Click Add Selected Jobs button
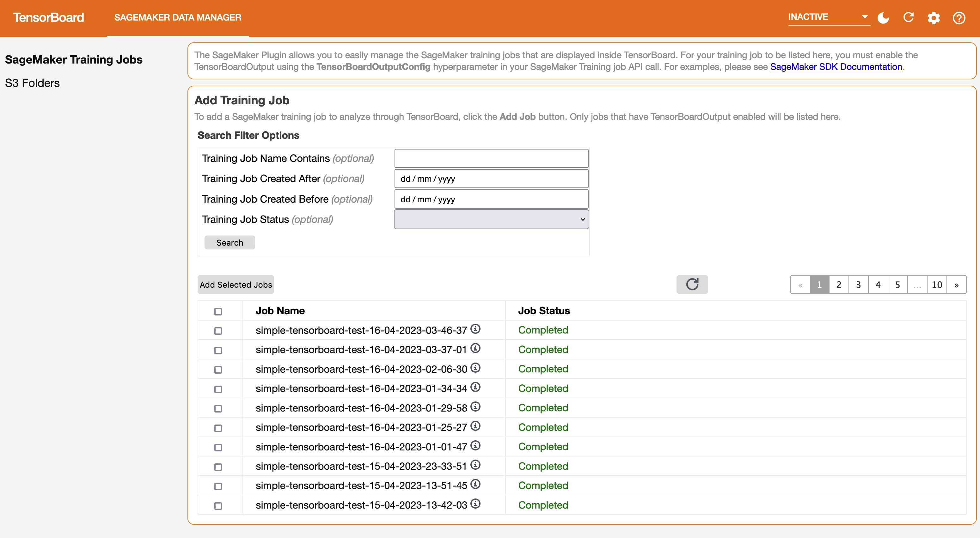 [x=236, y=284]
